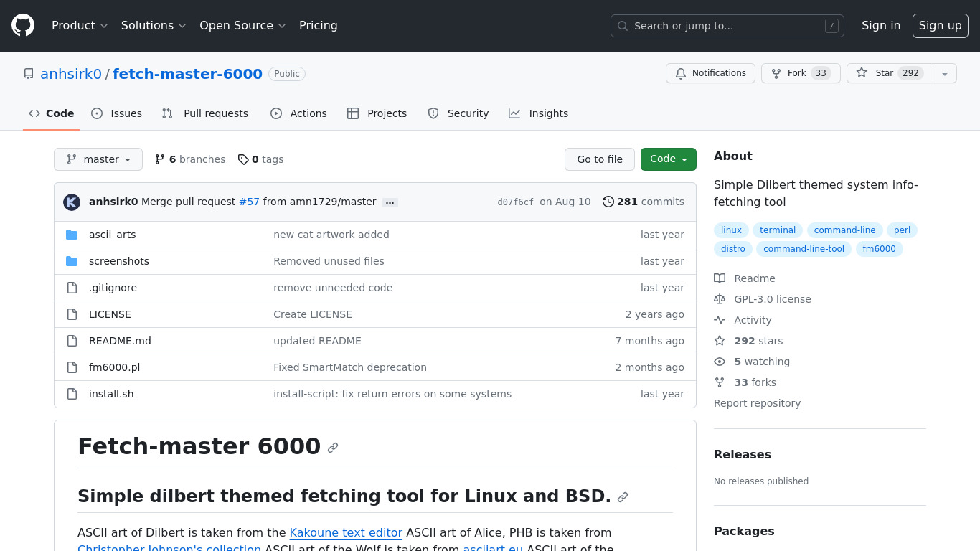The width and height of the screenshot is (980, 551).
Task: Open the Insights tab
Action: [539, 113]
